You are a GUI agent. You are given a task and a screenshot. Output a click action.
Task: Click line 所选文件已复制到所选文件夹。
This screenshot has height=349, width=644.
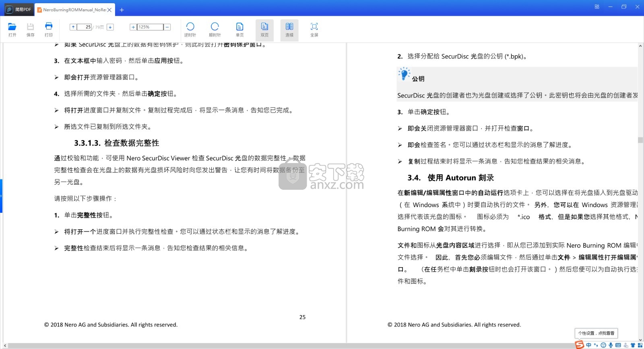pyautogui.click(x=108, y=127)
